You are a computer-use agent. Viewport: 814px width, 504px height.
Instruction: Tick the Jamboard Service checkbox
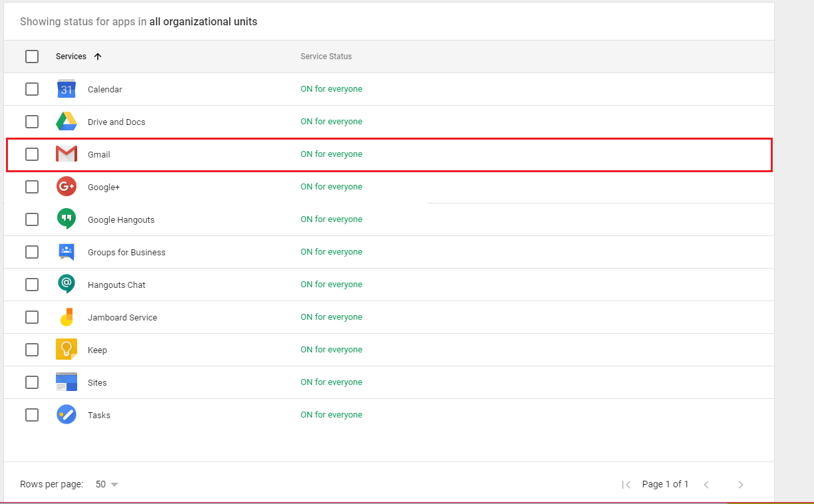pos(32,317)
